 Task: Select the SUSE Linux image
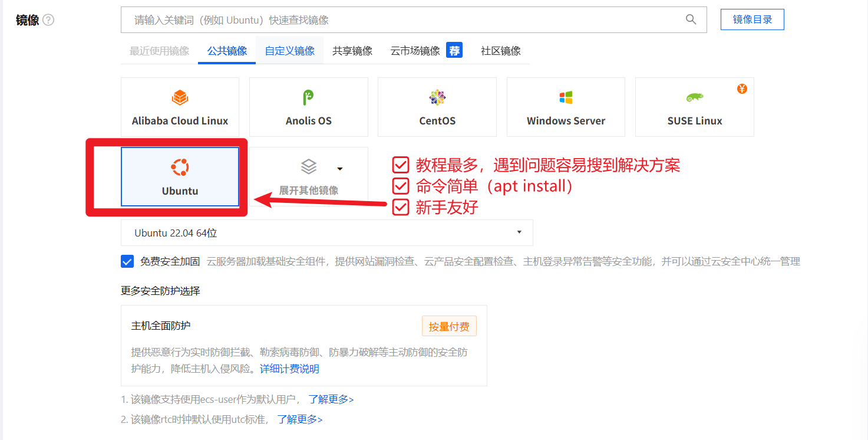pyautogui.click(x=694, y=107)
